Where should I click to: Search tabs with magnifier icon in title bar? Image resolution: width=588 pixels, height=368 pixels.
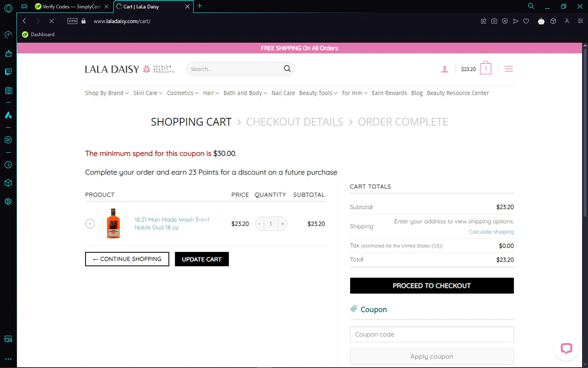pos(531,6)
